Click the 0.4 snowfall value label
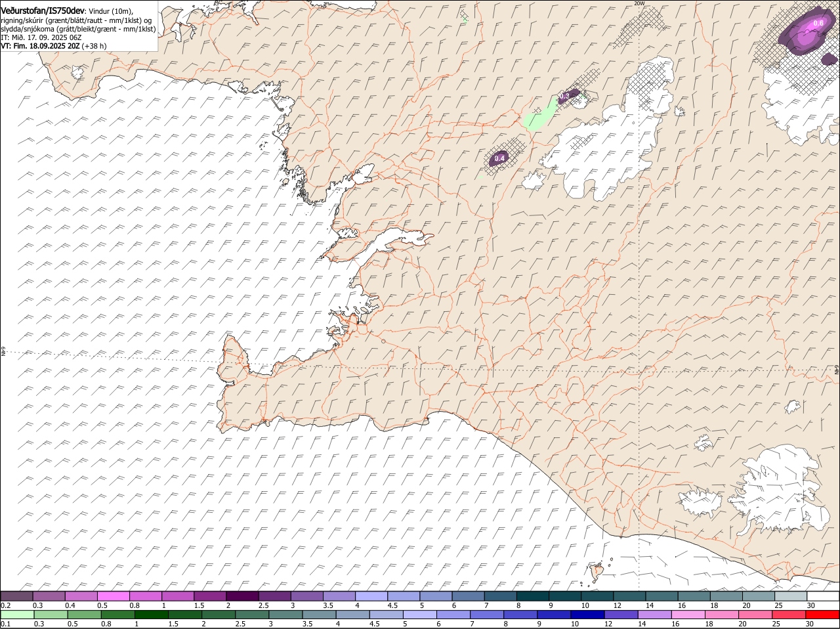This screenshot has height=629, width=840. coord(499,158)
